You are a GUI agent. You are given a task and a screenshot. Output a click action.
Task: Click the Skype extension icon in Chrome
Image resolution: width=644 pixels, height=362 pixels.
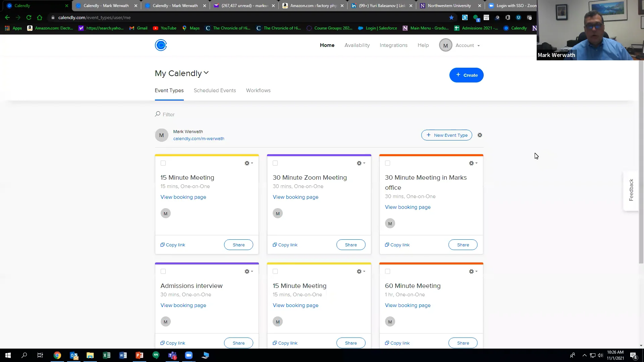pos(465,17)
